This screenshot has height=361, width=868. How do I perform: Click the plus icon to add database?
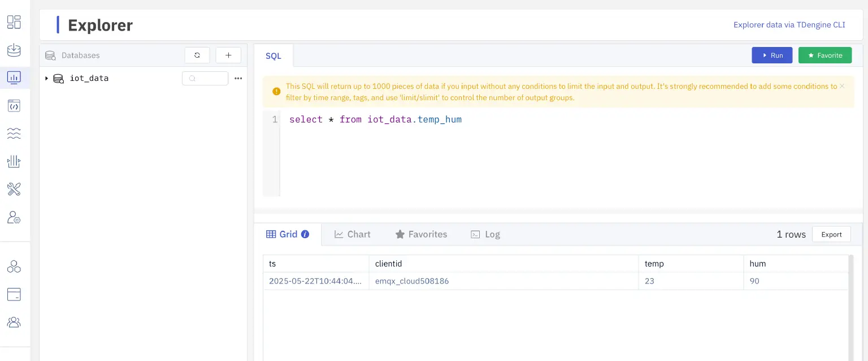click(228, 55)
